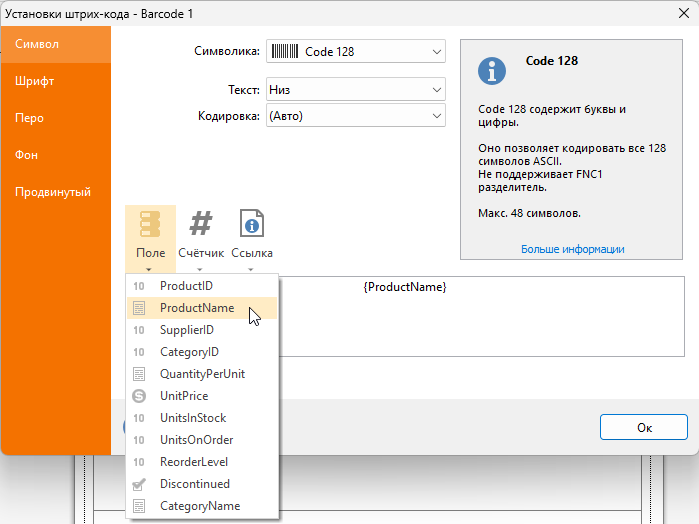Expand the arrow under Счётчик
The height and width of the screenshot is (524, 699).
201,269
